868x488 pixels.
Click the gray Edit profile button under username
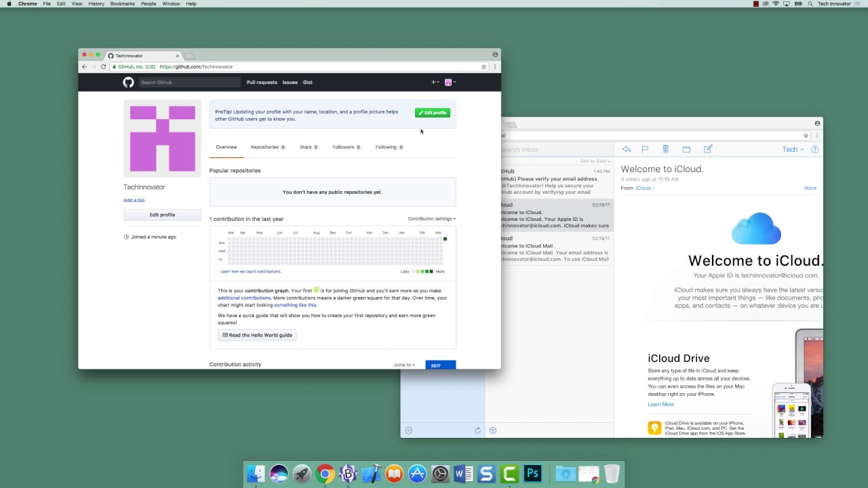pyautogui.click(x=162, y=215)
